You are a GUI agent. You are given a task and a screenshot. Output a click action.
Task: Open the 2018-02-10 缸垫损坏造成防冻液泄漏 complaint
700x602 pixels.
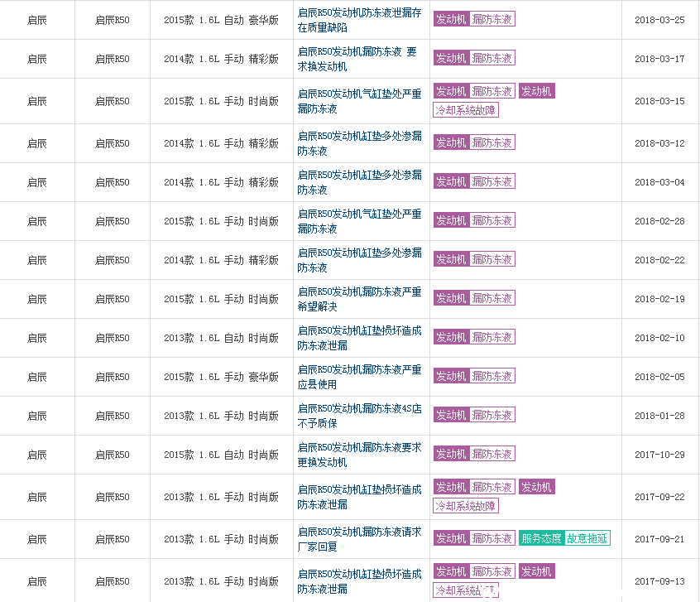[x=359, y=338]
